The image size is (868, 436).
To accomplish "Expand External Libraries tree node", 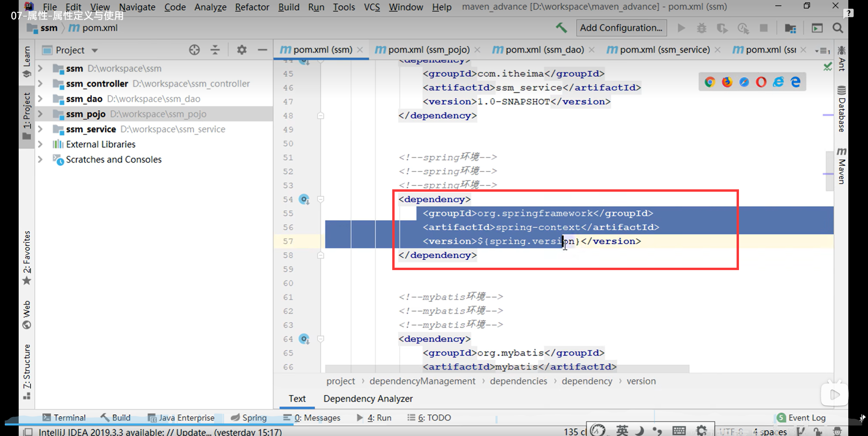I will tap(40, 144).
